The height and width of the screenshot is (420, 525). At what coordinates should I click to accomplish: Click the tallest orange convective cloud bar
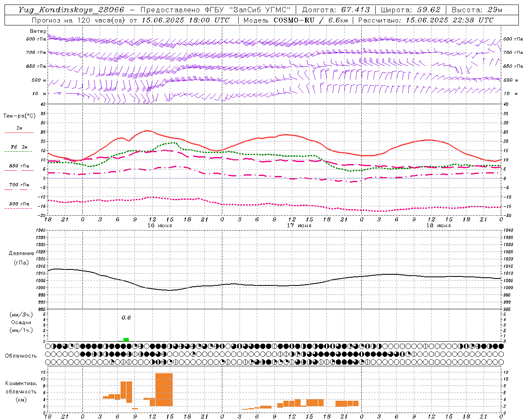coord(164,390)
